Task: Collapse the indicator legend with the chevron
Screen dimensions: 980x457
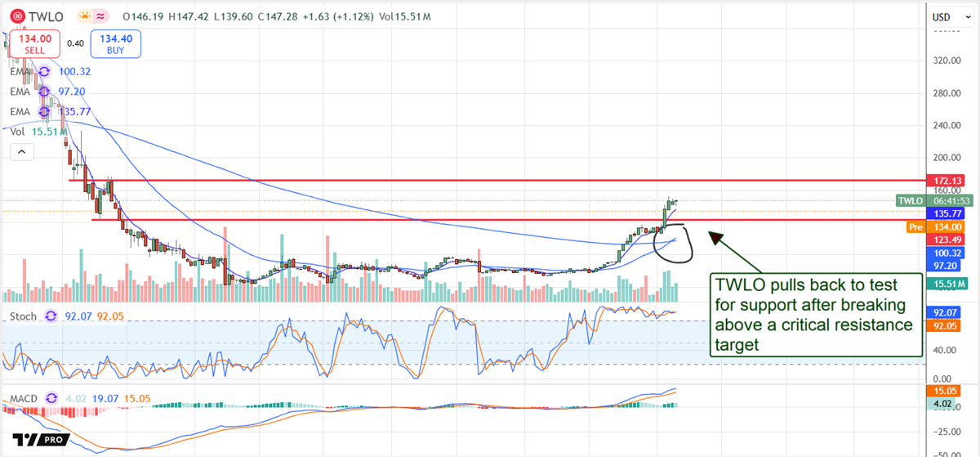Action: click(22, 151)
